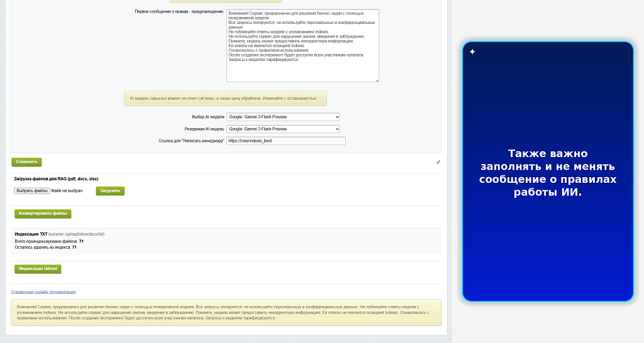
Task: Open the Резервная AI модель dropdown
Action: [x=283, y=129]
